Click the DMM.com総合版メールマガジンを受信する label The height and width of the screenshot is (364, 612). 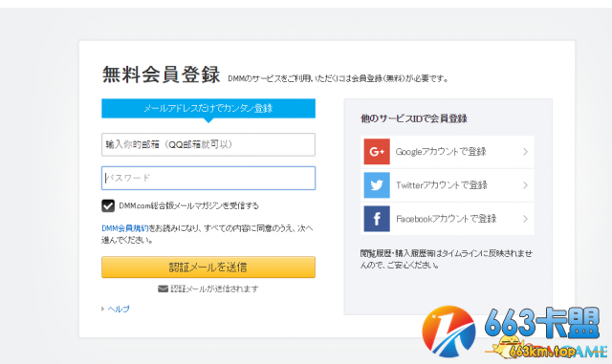pyautogui.click(x=189, y=205)
